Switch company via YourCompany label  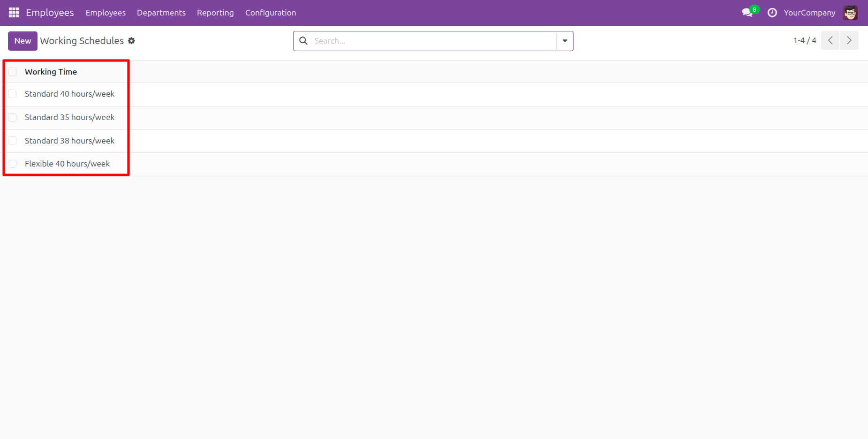tap(809, 13)
